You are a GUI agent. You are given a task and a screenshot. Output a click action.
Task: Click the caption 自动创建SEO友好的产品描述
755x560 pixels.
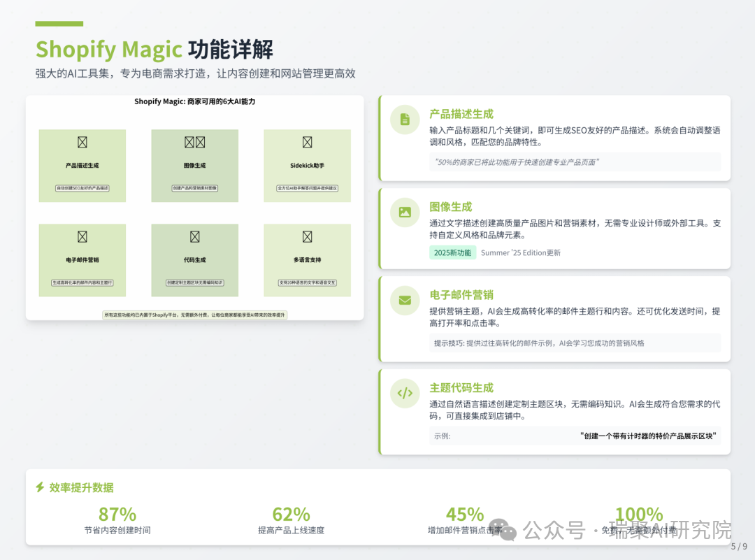point(82,188)
